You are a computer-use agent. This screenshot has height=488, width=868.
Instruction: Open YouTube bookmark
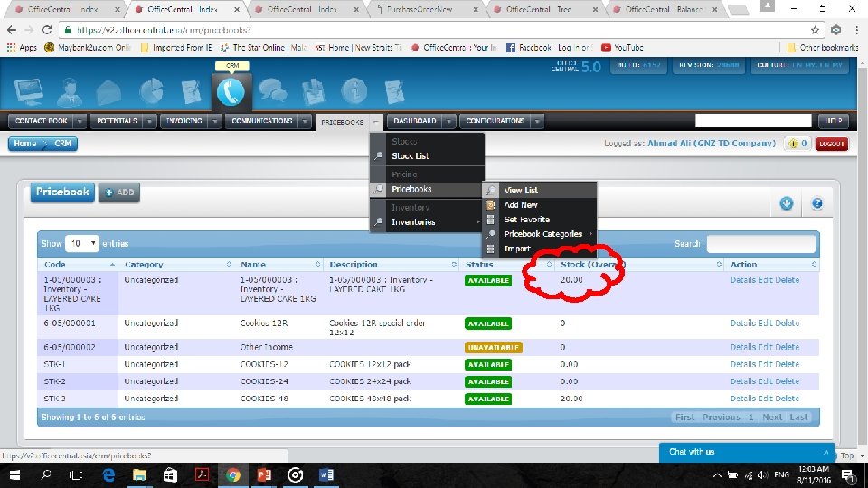click(622, 48)
